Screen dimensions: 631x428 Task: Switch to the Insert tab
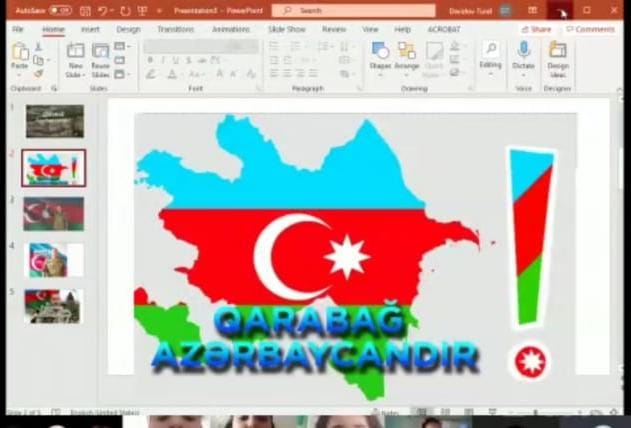90,29
